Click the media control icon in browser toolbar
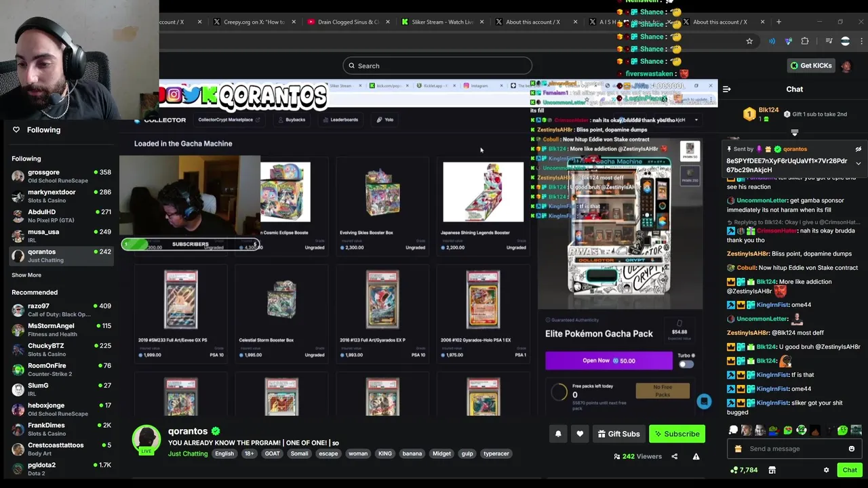The height and width of the screenshot is (488, 868). [829, 41]
